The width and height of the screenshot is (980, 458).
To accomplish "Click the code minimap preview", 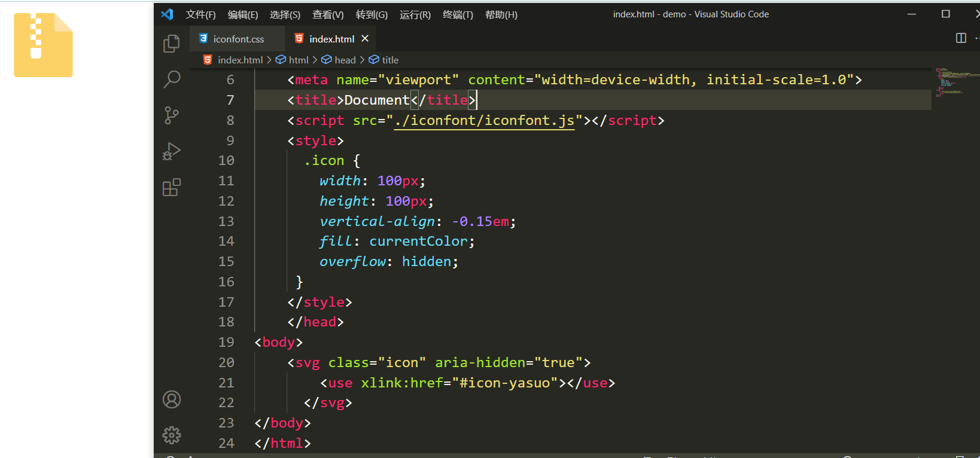I will pyautogui.click(x=955, y=82).
